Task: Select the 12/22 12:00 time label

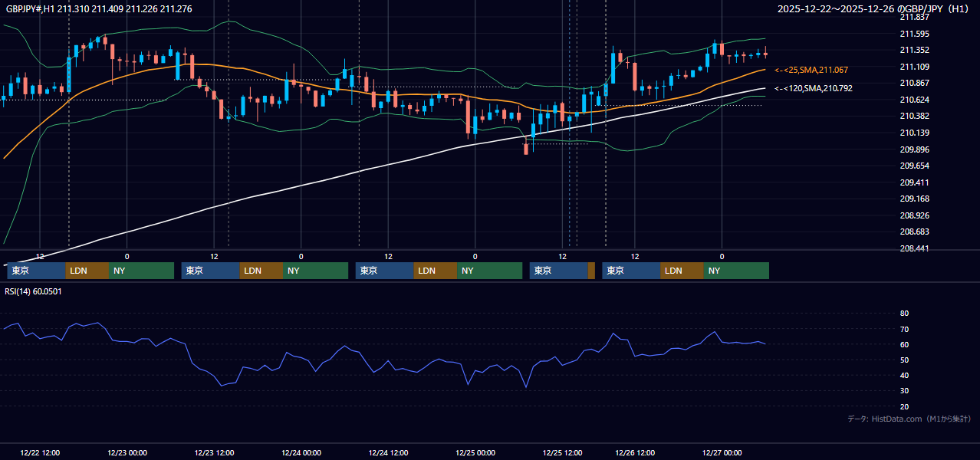Action: [40, 452]
